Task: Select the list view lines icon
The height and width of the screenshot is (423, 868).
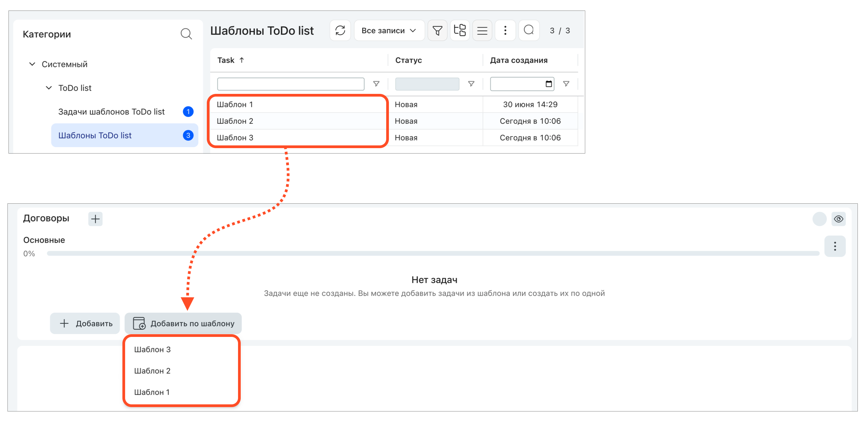Action: click(x=482, y=31)
